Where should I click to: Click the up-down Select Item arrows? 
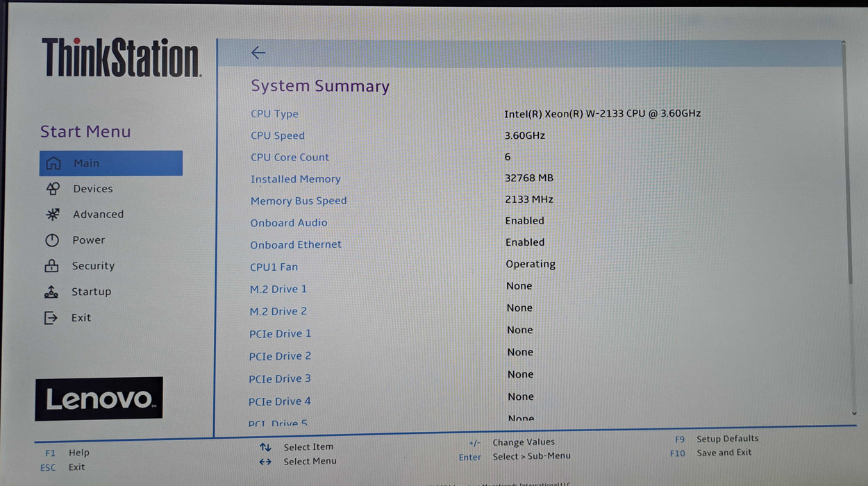(265, 448)
